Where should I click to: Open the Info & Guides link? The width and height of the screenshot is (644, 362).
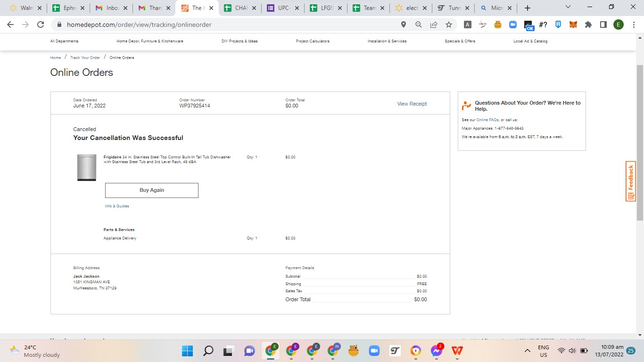click(x=117, y=206)
